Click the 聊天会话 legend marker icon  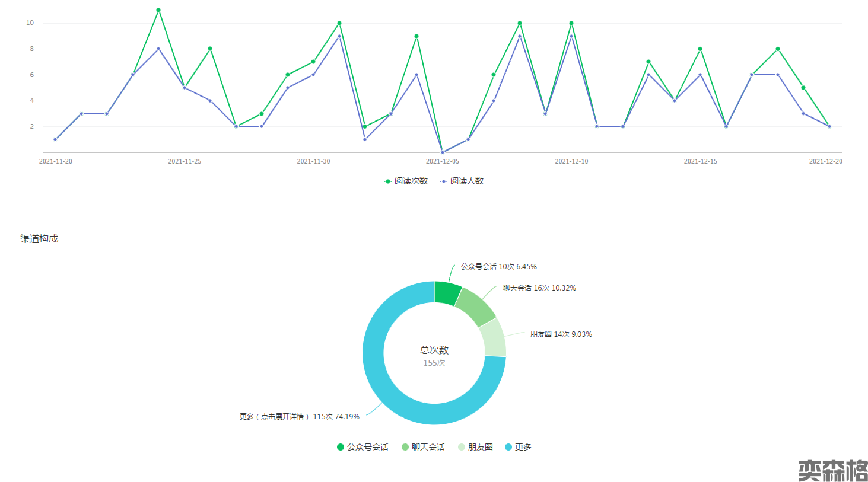coord(405,447)
